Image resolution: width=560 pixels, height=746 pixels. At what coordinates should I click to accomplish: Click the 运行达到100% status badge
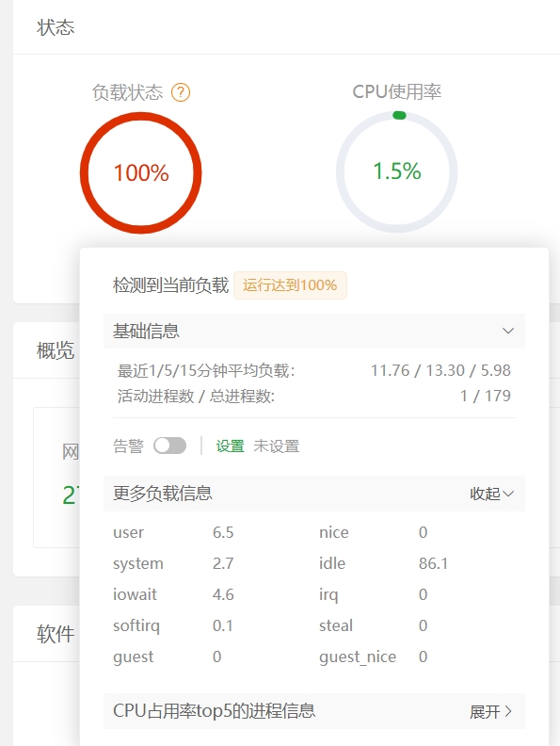(290, 285)
